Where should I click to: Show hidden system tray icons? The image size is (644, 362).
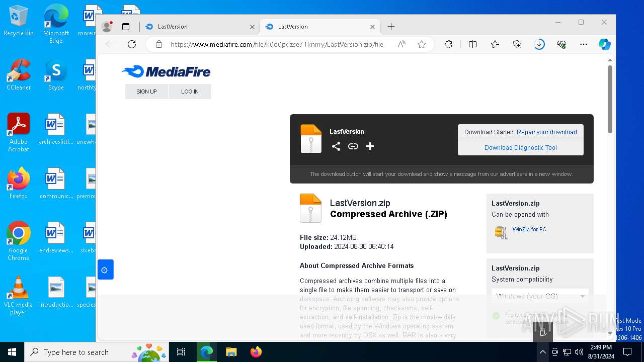pyautogui.click(x=542, y=352)
